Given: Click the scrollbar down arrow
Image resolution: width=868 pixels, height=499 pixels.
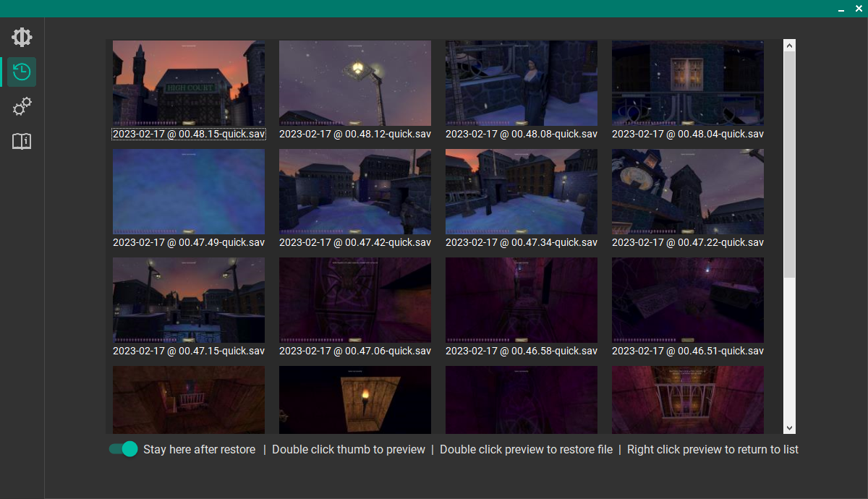Looking at the screenshot, I should [x=789, y=428].
